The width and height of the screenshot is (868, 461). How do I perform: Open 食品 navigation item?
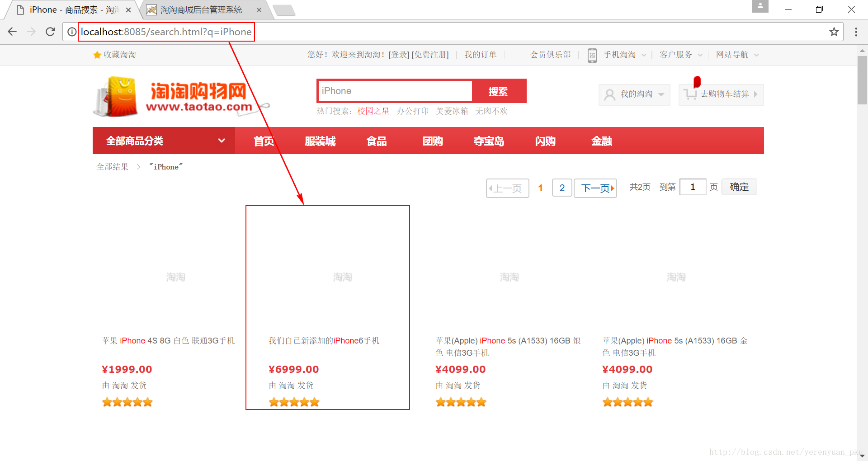[377, 141]
